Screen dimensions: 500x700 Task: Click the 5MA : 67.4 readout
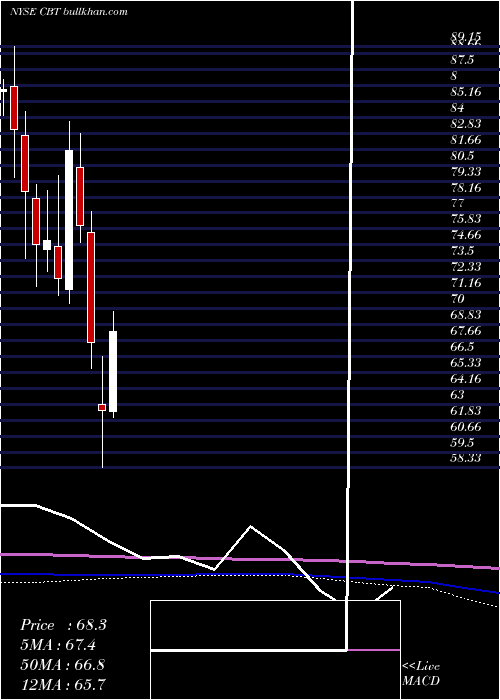click(x=58, y=645)
